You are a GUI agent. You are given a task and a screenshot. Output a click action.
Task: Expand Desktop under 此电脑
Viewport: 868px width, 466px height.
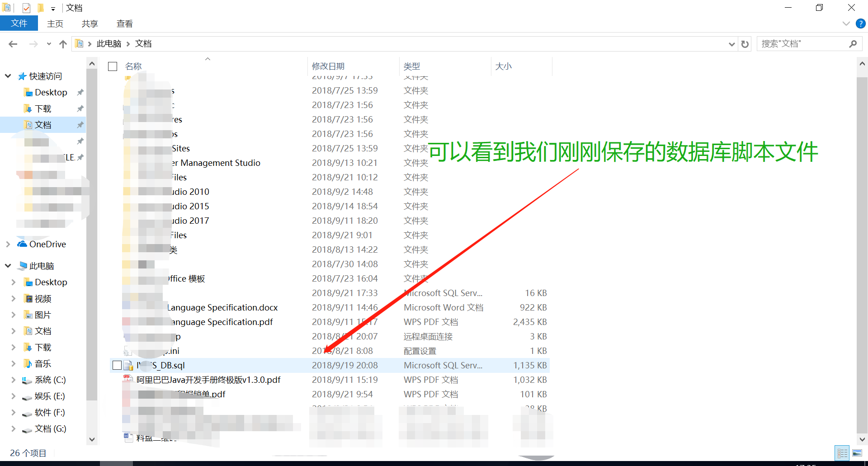13,282
